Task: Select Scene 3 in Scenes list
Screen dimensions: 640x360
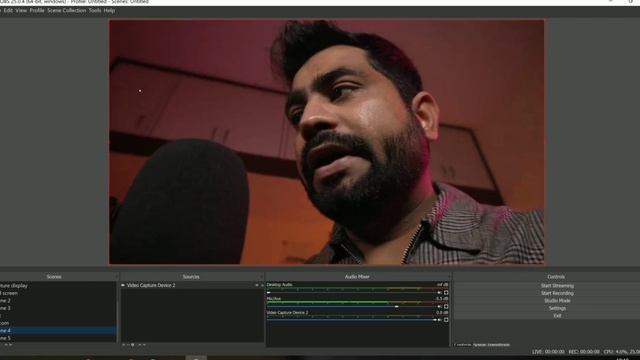Action: pos(58,308)
